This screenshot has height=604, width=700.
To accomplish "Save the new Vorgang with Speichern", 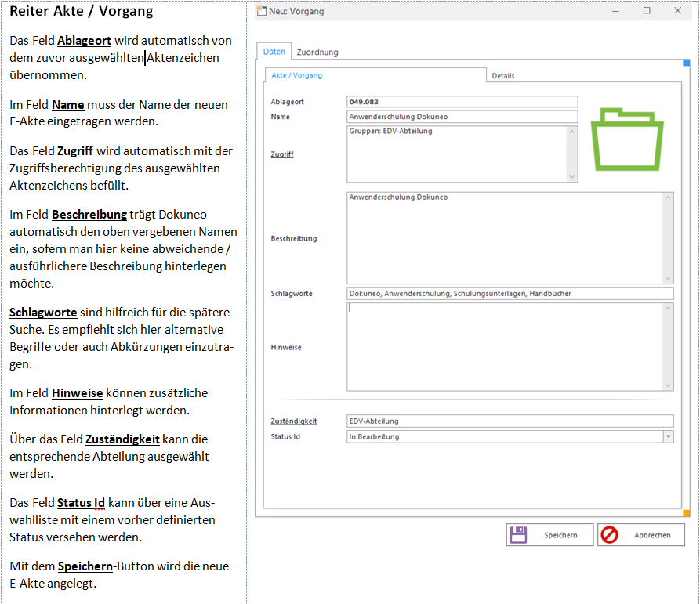I will click(549, 534).
